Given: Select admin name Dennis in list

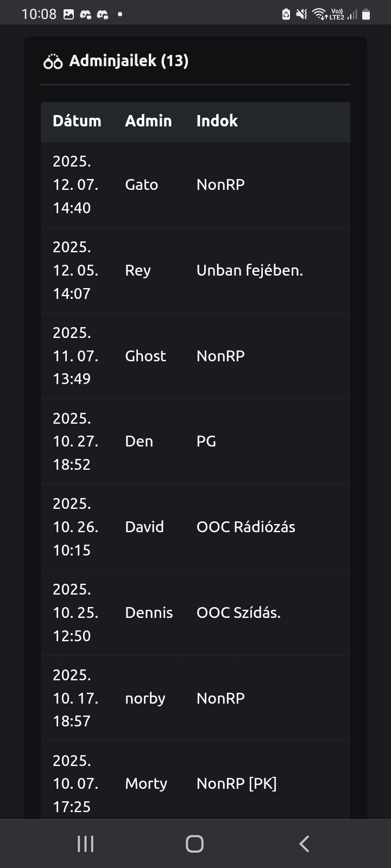Looking at the screenshot, I should click(x=149, y=612).
